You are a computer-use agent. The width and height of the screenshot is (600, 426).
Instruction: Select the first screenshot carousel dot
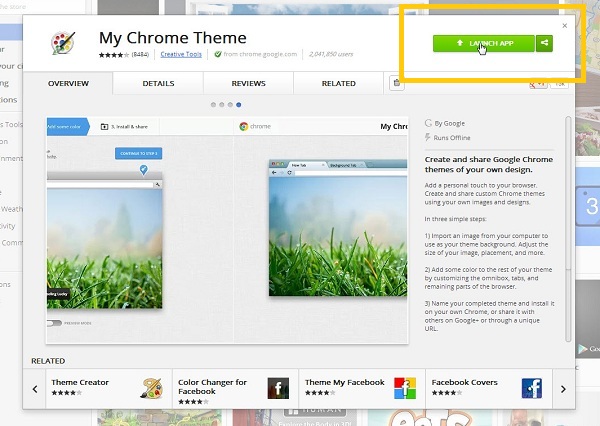pyautogui.click(x=212, y=104)
